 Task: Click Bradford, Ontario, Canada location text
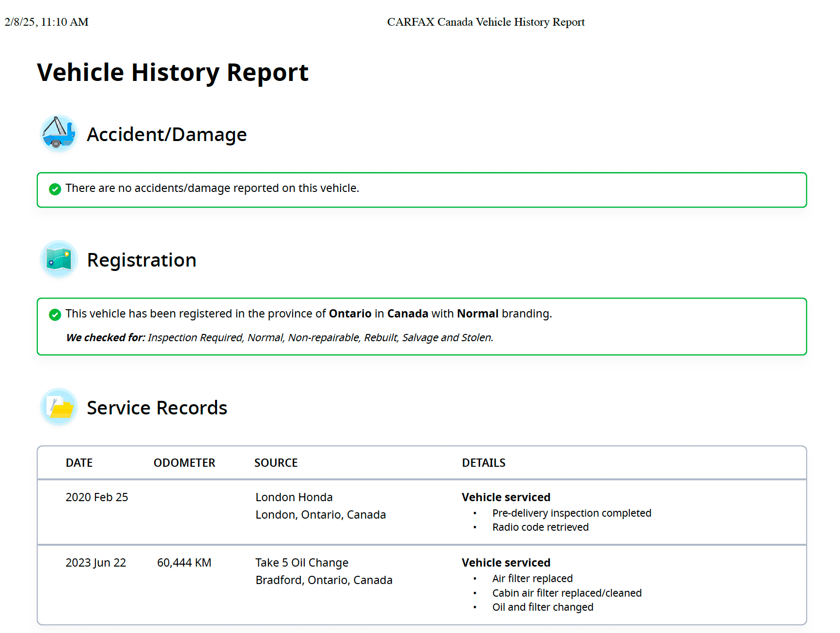[x=324, y=580]
